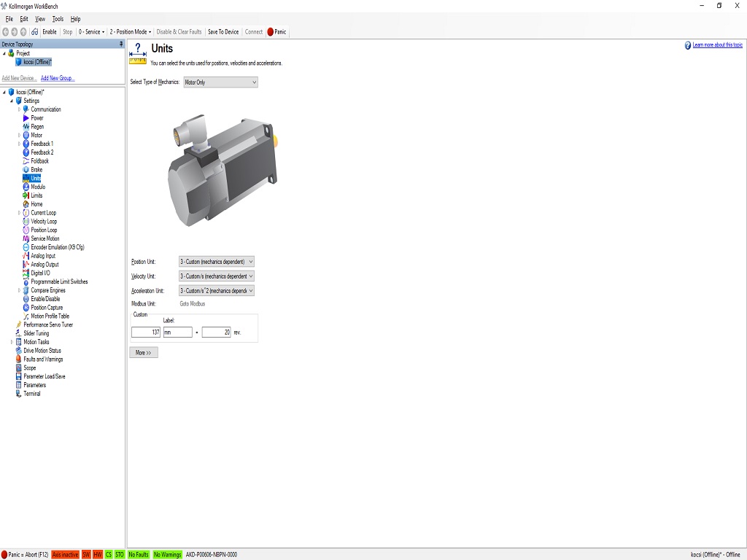This screenshot has width=747, height=560.
Task: Open the 2 - Position Mode dropdown
Action: (x=130, y=32)
